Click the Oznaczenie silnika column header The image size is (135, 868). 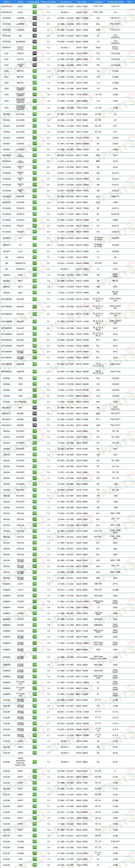(115, 2)
